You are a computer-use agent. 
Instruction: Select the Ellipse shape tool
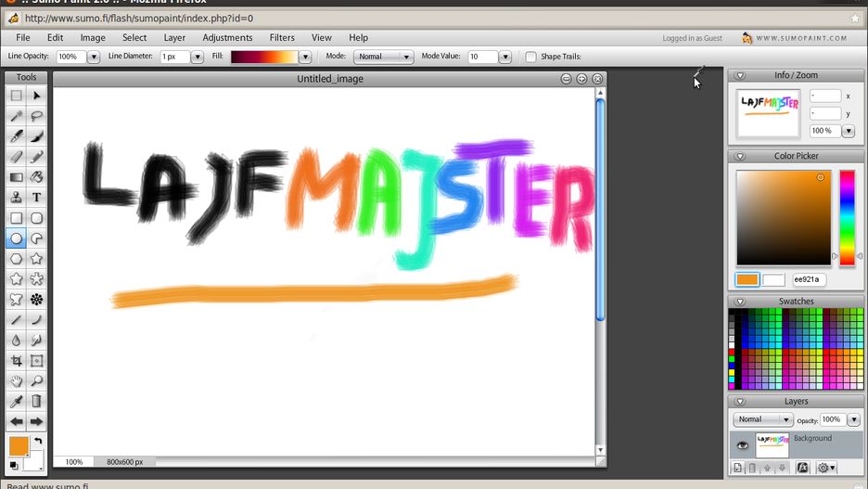pos(16,238)
